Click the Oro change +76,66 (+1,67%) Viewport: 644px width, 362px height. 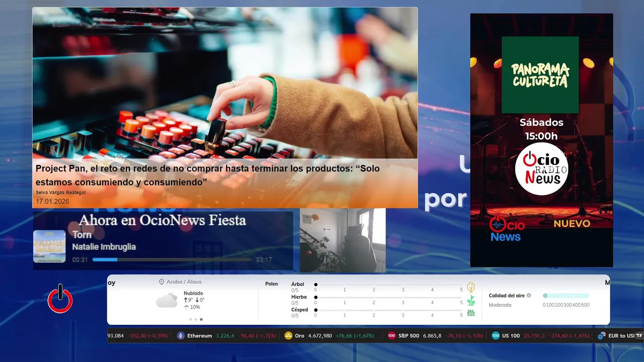355,336
